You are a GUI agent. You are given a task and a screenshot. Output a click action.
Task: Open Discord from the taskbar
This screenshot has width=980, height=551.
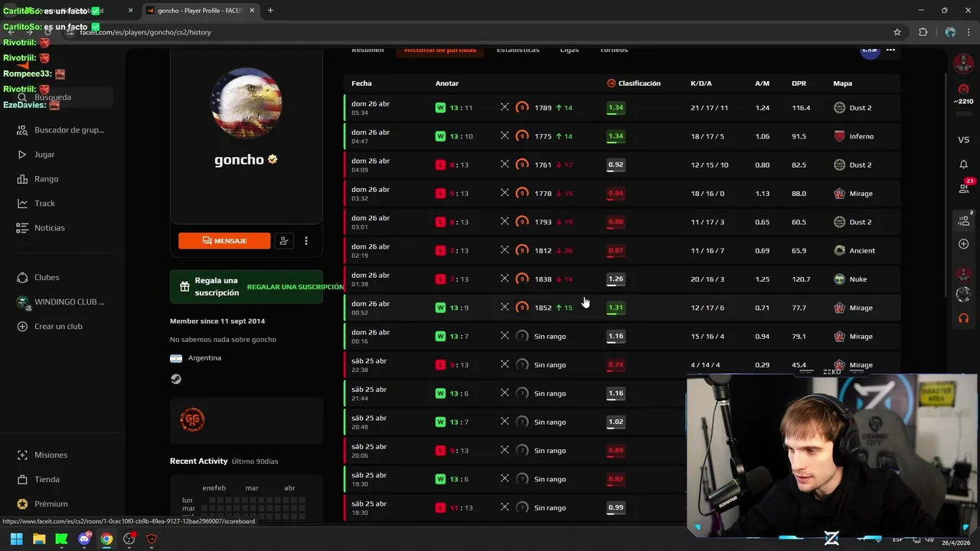pyautogui.click(x=84, y=539)
